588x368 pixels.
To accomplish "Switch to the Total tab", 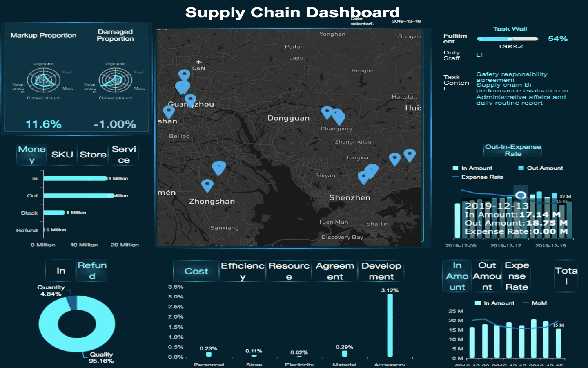I will point(566,276).
